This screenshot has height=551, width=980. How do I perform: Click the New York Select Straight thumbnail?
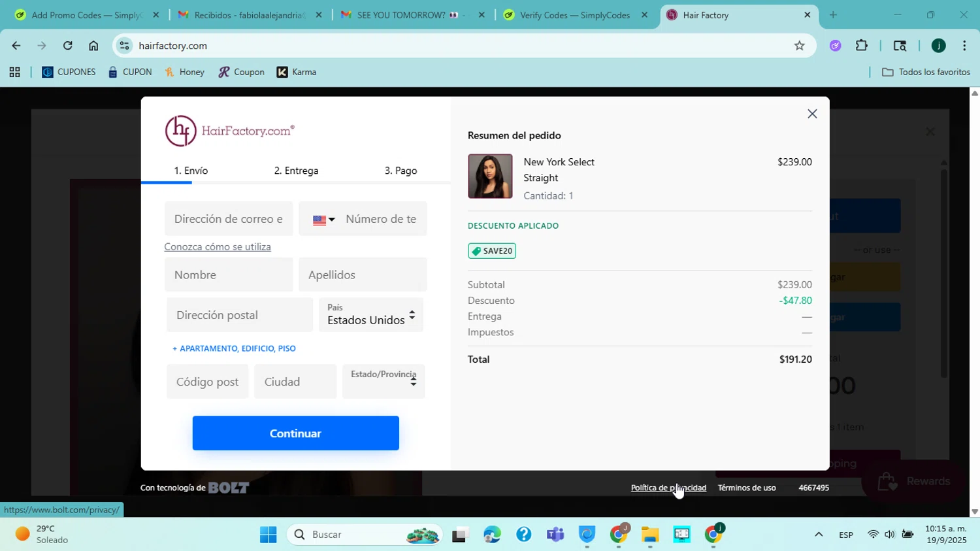[490, 176]
